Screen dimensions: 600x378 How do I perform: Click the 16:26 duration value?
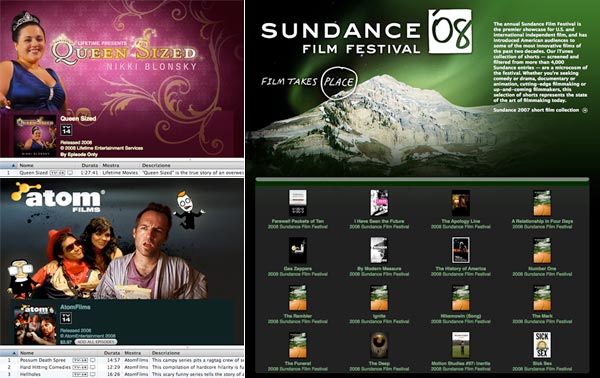[114, 374]
